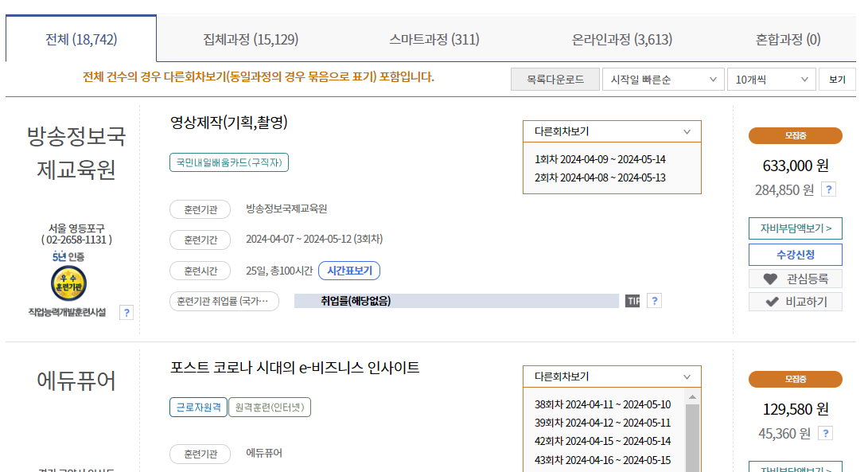Expand 다른회차보기 for e-비즈니스 course
Viewport: 868px width, 472px height.
612,376
